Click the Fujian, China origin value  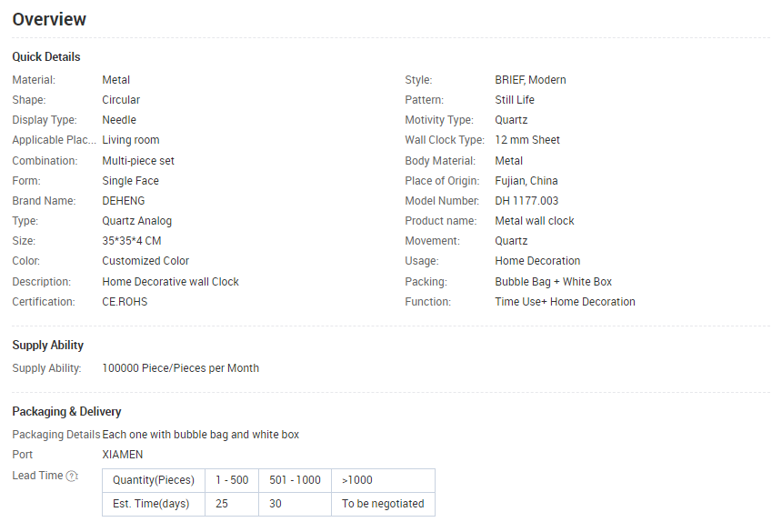pos(526,181)
